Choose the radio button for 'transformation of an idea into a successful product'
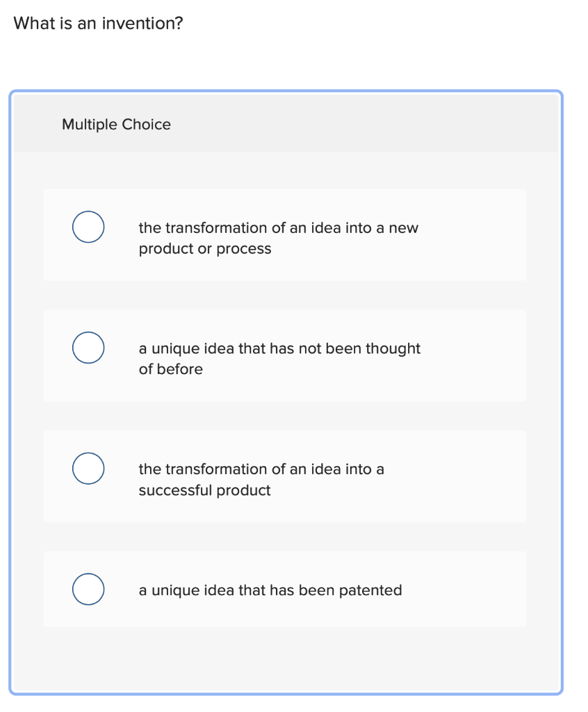588x712 pixels. 88,469
